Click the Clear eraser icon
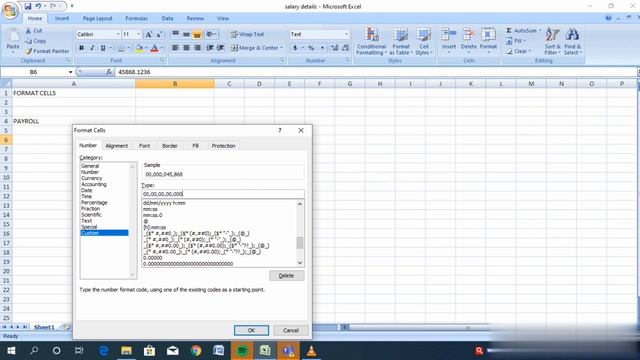 509,51
